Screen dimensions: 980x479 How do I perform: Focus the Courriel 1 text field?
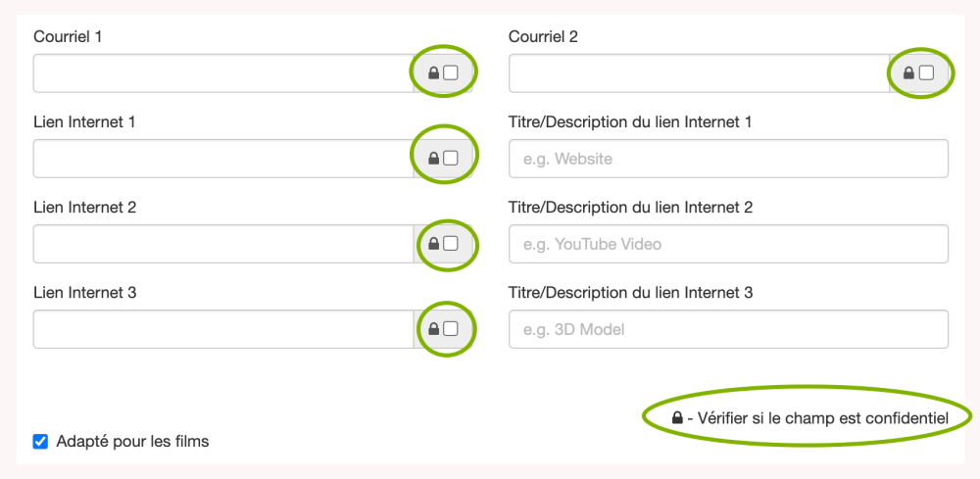221,72
